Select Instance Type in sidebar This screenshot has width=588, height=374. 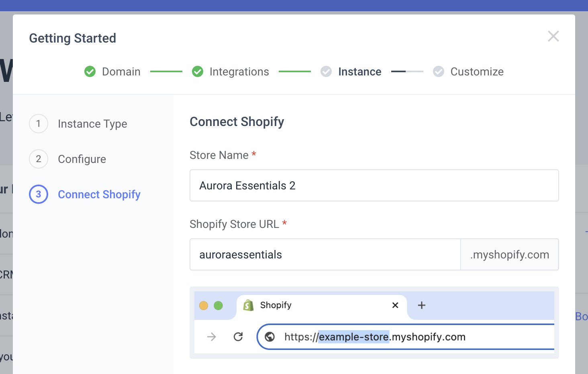point(92,124)
